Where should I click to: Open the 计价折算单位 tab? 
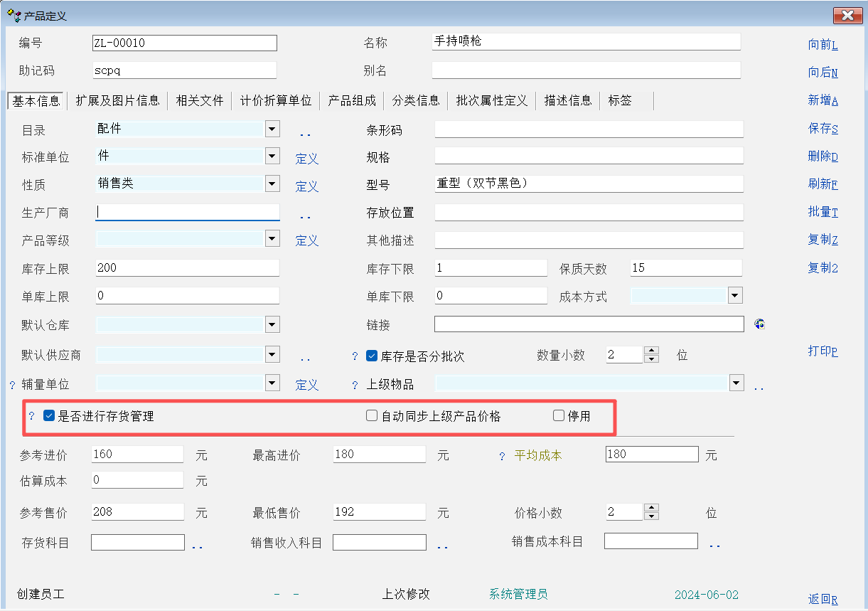pos(276,101)
